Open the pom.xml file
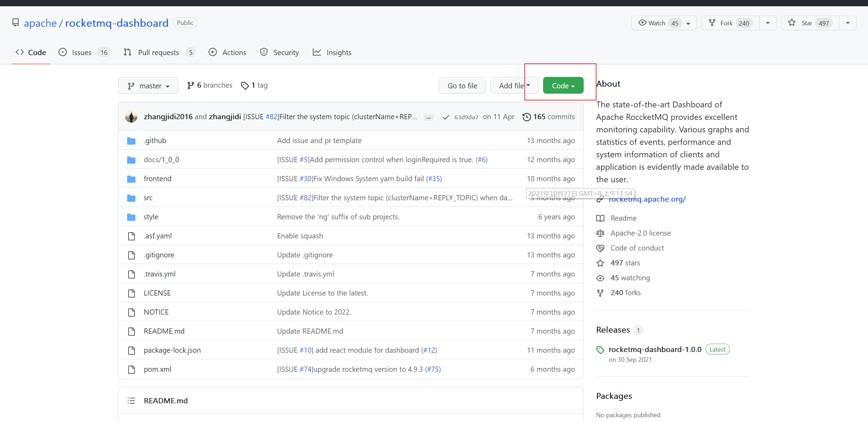 [x=158, y=369]
